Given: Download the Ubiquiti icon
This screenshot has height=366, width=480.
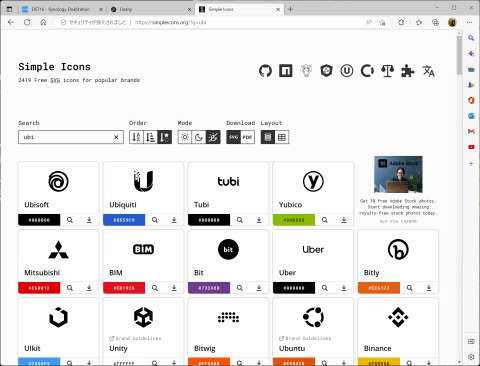Looking at the screenshot, I should point(174,220).
